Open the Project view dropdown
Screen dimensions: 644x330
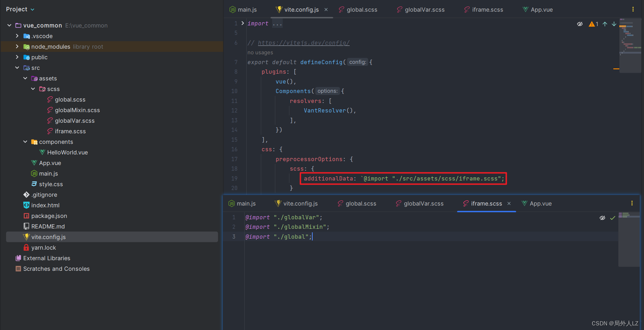coord(20,9)
